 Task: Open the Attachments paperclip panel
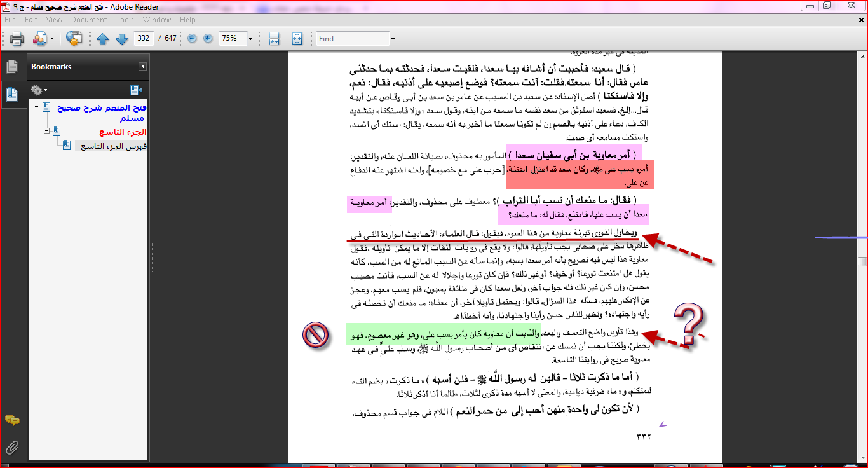[x=11, y=448]
